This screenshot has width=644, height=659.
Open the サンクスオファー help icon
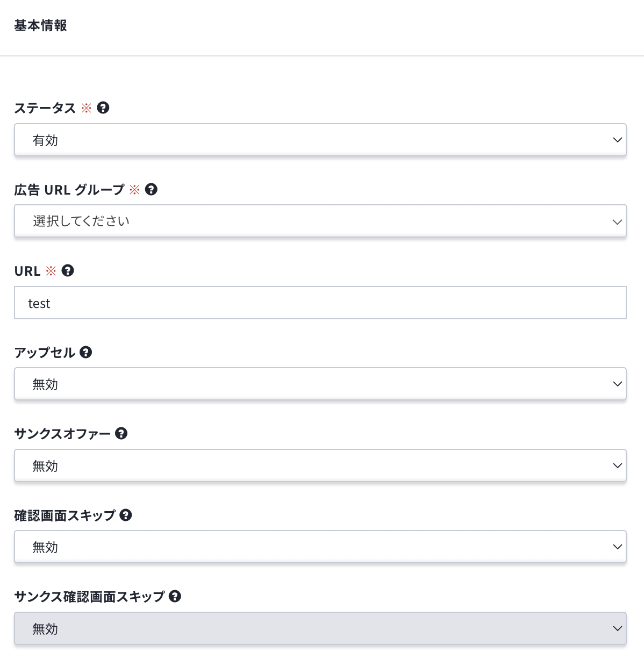point(122,433)
